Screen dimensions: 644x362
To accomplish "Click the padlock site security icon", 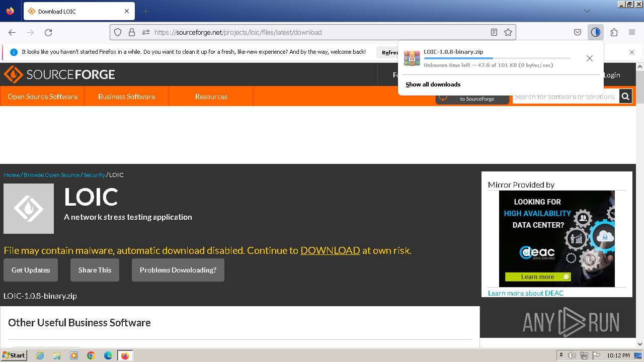I will click(x=132, y=32).
